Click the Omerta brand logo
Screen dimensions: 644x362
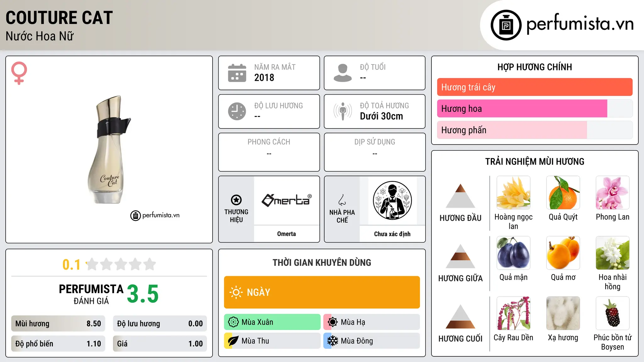pyautogui.click(x=286, y=200)
